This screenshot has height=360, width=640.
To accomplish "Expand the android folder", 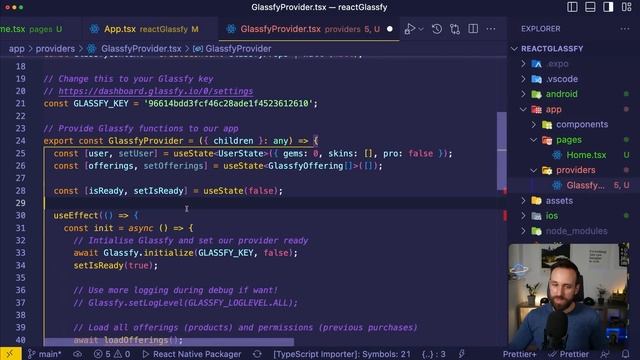I will 524,94.
